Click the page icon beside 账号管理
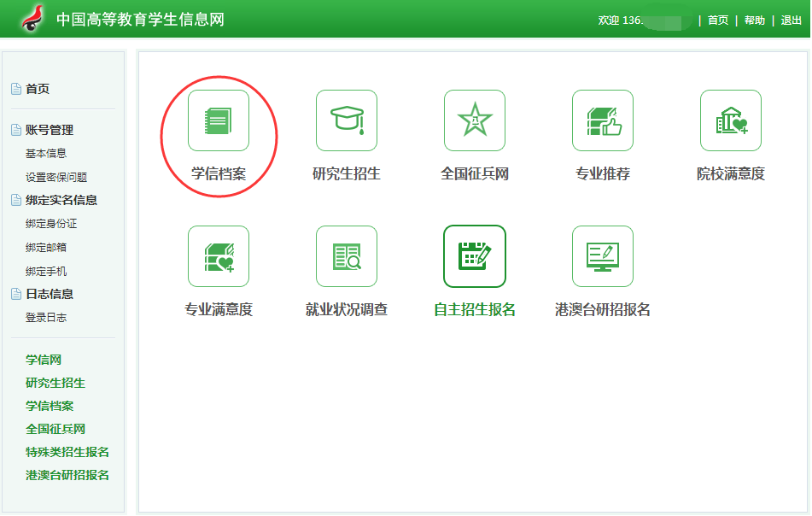This screenshot has width=812, height=516. 16,130
